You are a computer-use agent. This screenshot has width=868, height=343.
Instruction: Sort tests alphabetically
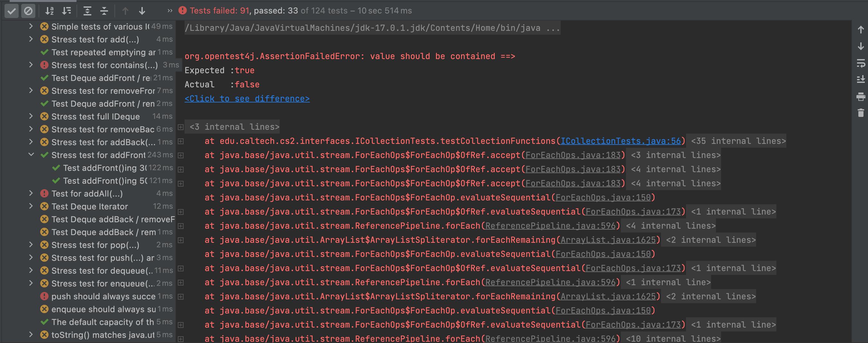pos(50,11)
